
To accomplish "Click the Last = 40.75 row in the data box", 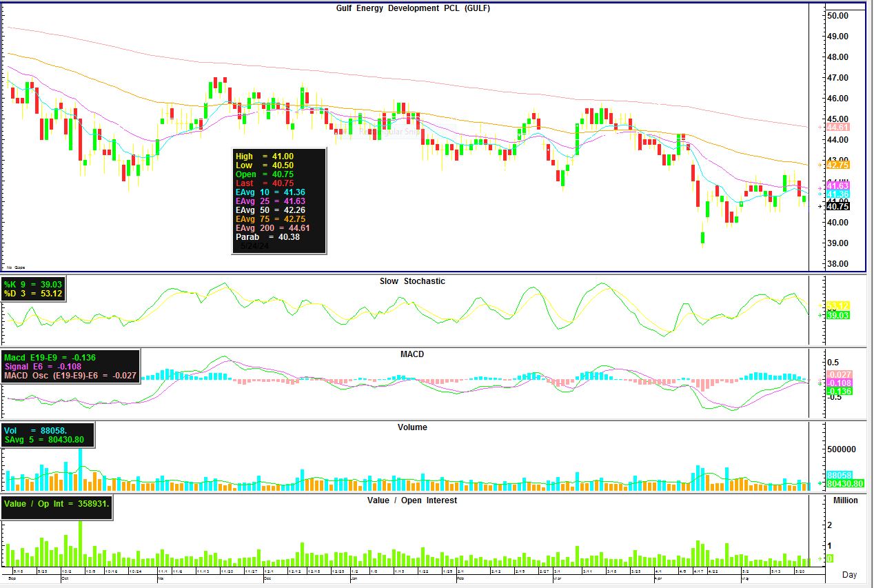I will click(265, 183).
